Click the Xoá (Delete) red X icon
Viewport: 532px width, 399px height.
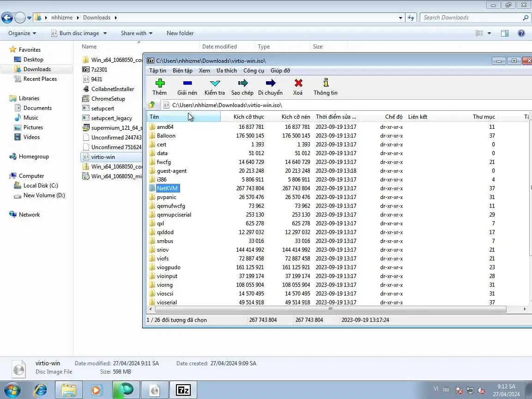click(298, 83)
